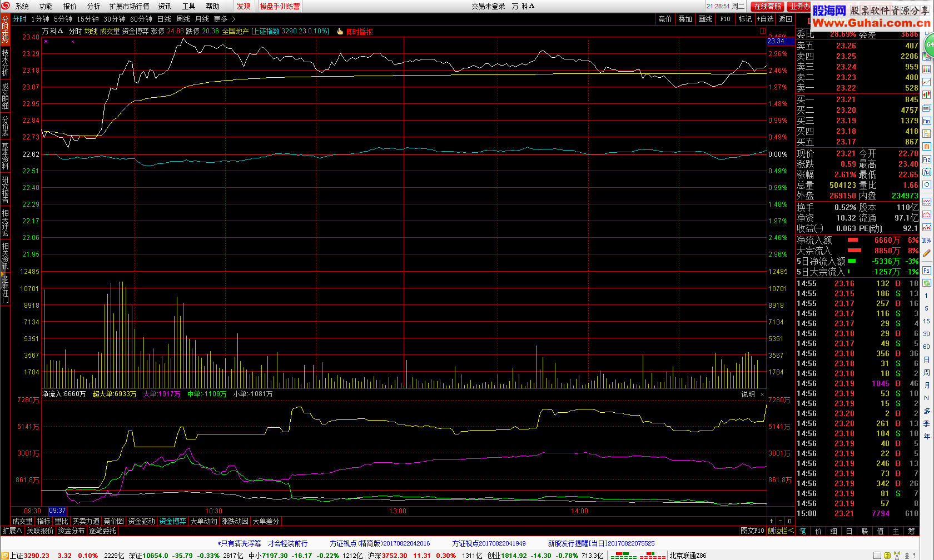Select the 周 weekly period shortcut
The height and width of the screenshot is (560, 934).
927,372
